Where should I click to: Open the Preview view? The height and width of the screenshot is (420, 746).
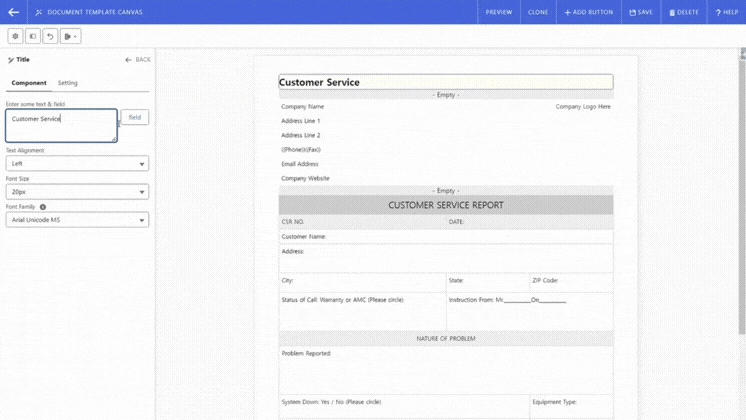[499, 12]
